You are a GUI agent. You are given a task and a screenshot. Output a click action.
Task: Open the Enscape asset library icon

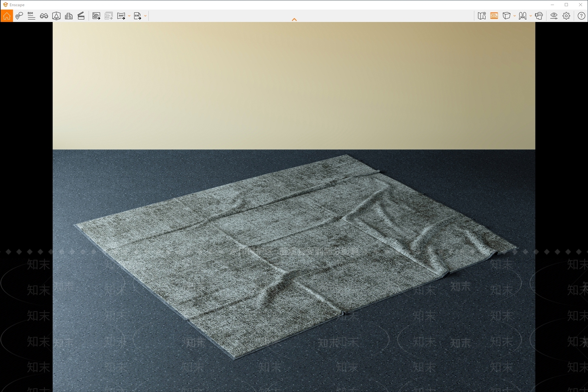pyautogui.click(x=56, y=16)
